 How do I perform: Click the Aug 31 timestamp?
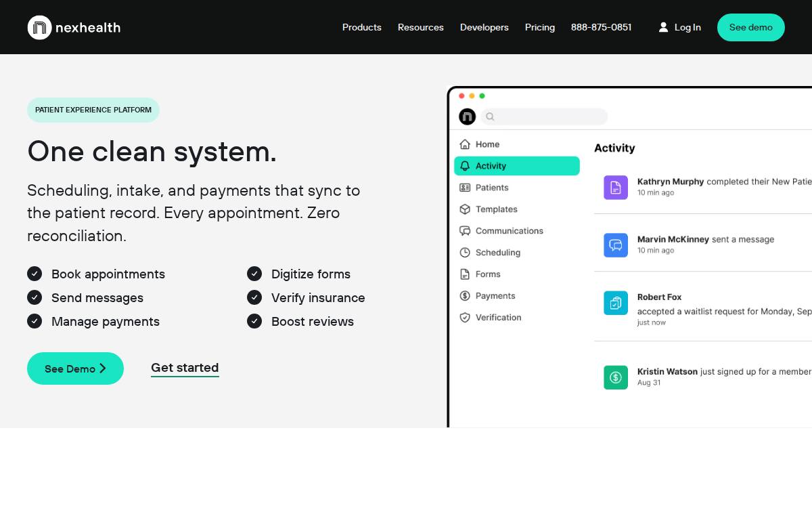pos(649,383)
